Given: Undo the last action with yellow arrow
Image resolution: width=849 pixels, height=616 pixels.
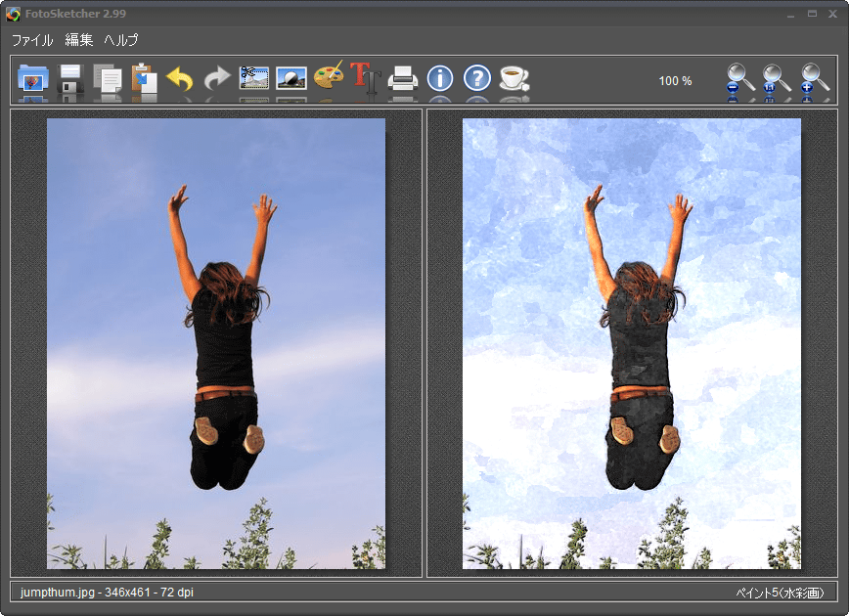Looking at the screenshot, I should (180, 79).
